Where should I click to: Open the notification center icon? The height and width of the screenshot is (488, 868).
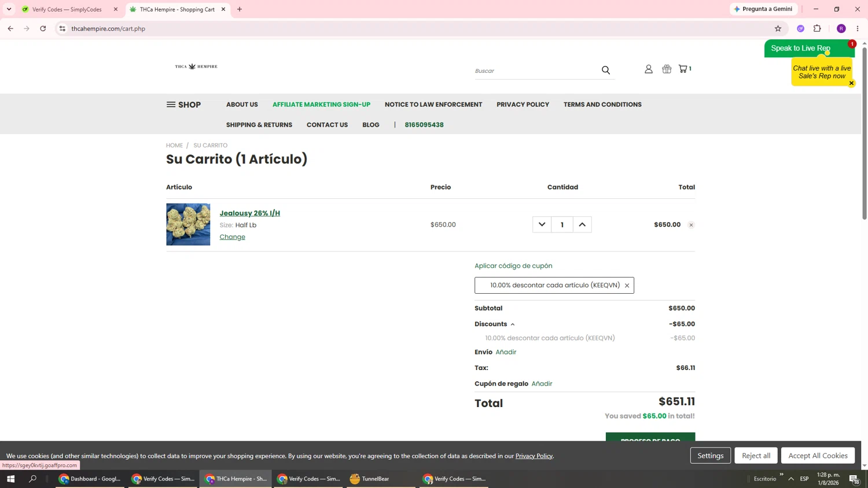[854, 479]
